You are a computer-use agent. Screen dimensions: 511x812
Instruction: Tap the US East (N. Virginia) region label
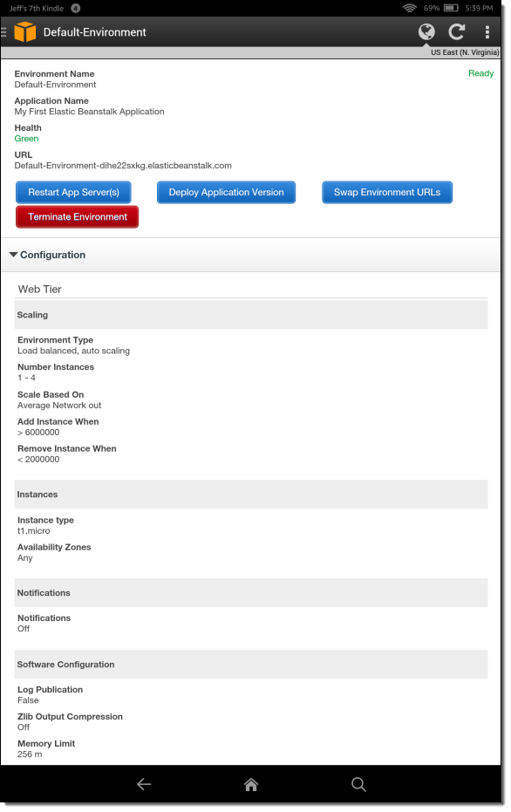tap(465, 52)
